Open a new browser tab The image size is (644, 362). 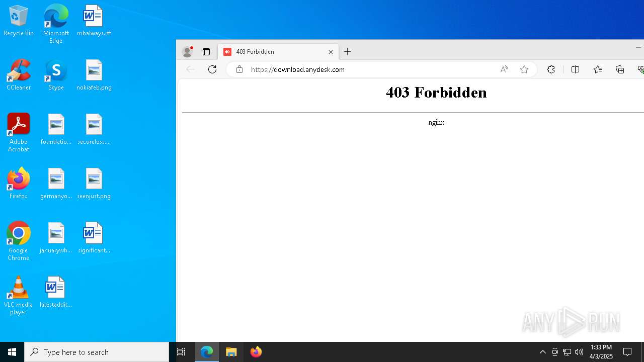pos(348,52)
